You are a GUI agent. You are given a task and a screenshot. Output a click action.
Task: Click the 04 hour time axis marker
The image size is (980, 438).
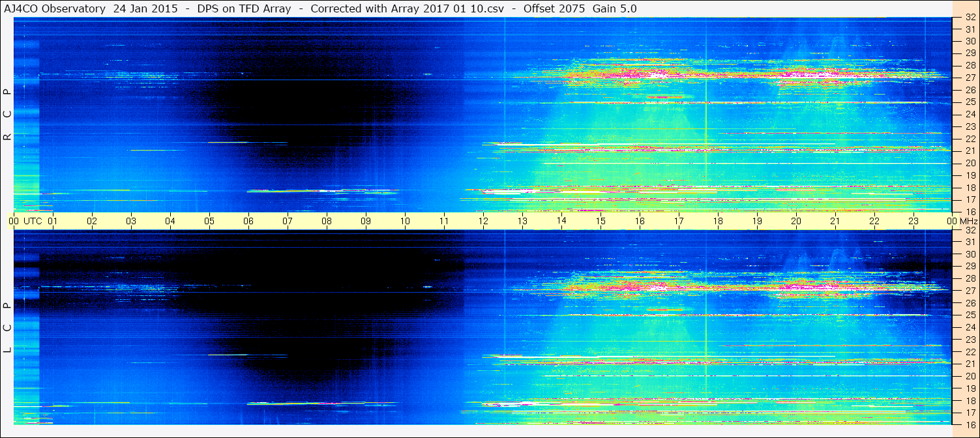click(170, 221)
